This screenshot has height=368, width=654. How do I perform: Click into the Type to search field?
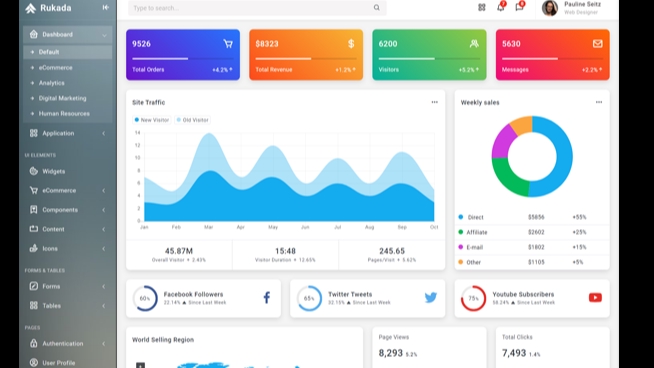[257, 8]
